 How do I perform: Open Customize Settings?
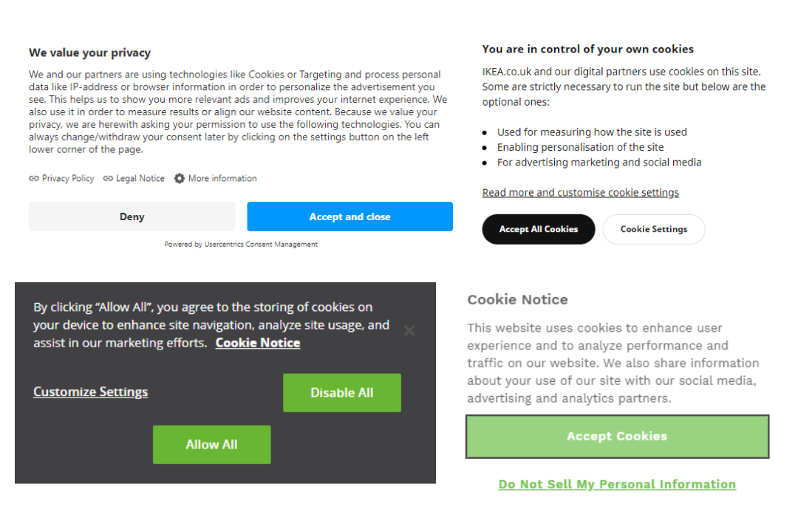(x=90, y=392)
